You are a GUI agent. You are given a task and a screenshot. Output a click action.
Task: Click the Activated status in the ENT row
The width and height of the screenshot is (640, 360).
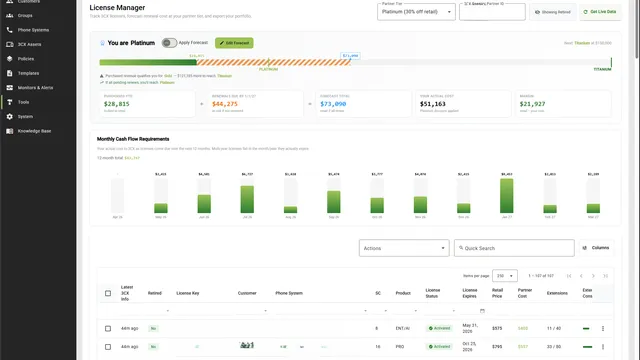click(x=440, y=328)
